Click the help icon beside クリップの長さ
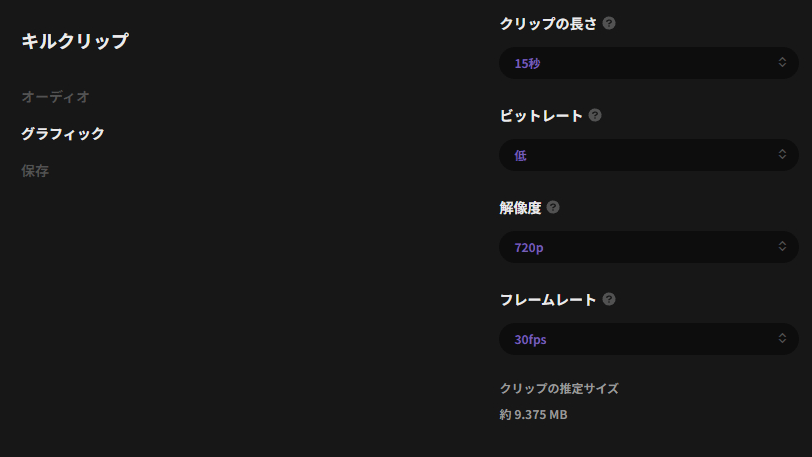 609,23
